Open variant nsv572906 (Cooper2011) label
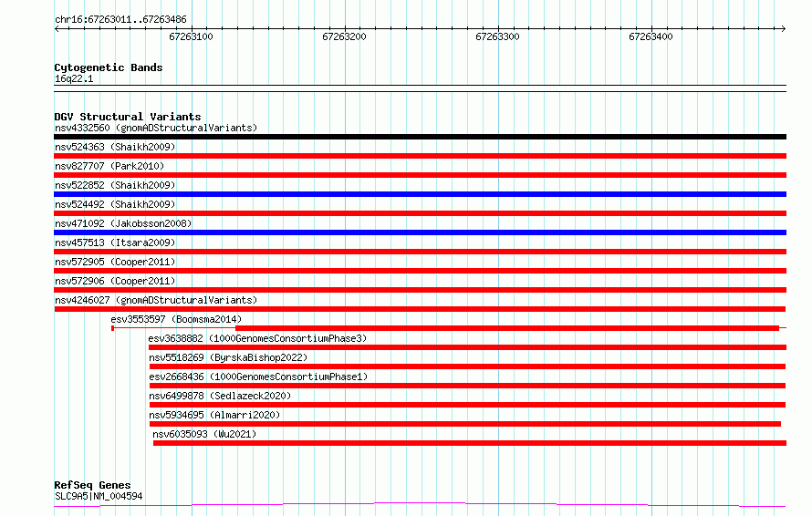 115,281
